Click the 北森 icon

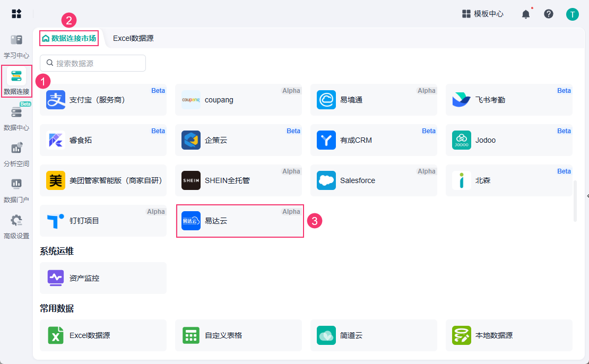(x=461, y=180)
